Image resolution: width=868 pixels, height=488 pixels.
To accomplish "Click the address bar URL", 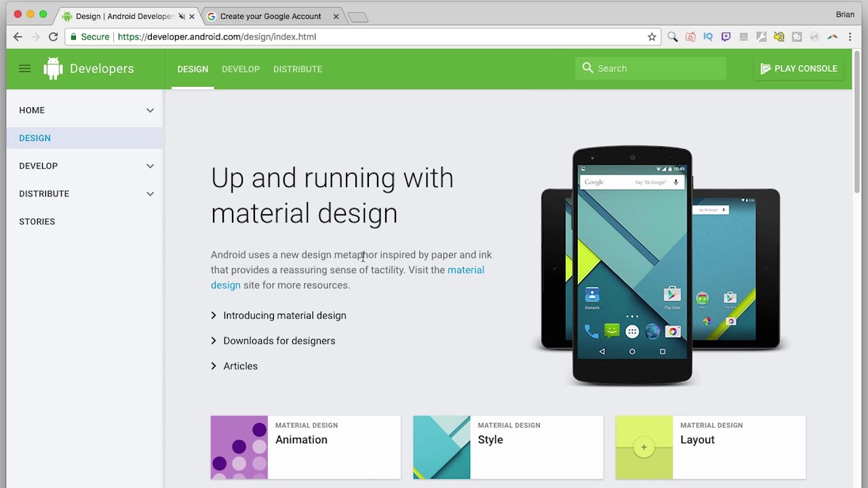I will coord(217,37).
